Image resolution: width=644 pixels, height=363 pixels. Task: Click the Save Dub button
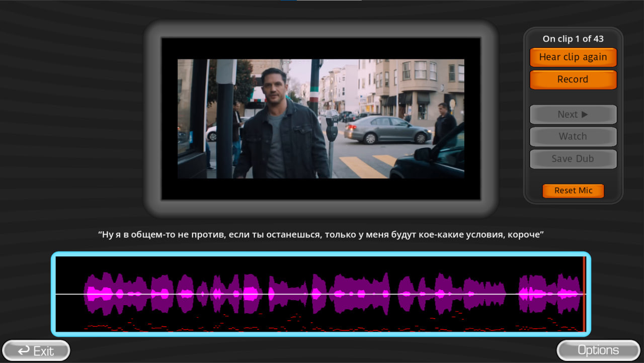tap(573, 159)
